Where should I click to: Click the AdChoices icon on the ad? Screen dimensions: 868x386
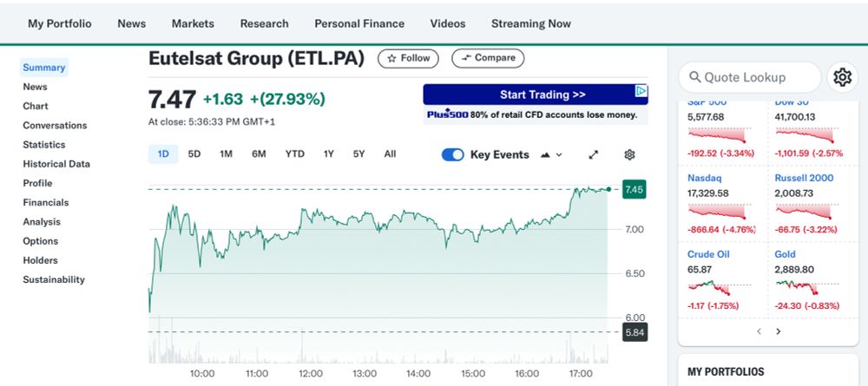(x=641, y=91)
